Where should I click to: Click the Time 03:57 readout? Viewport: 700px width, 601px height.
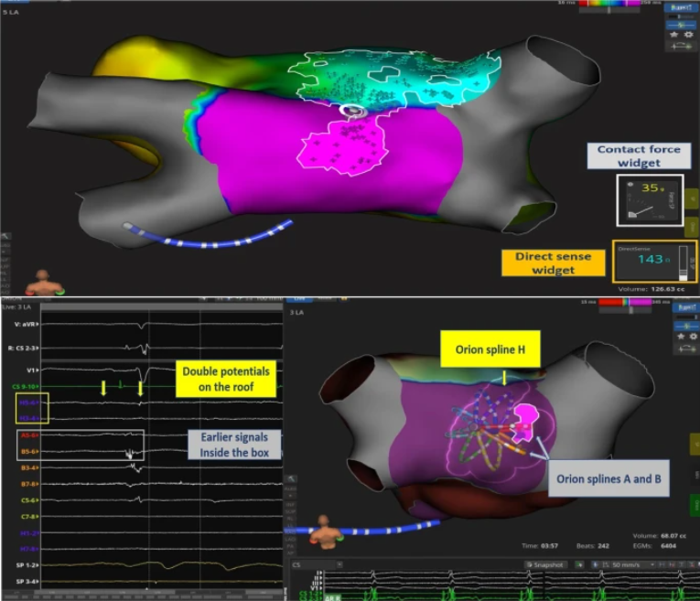[540, 546]
